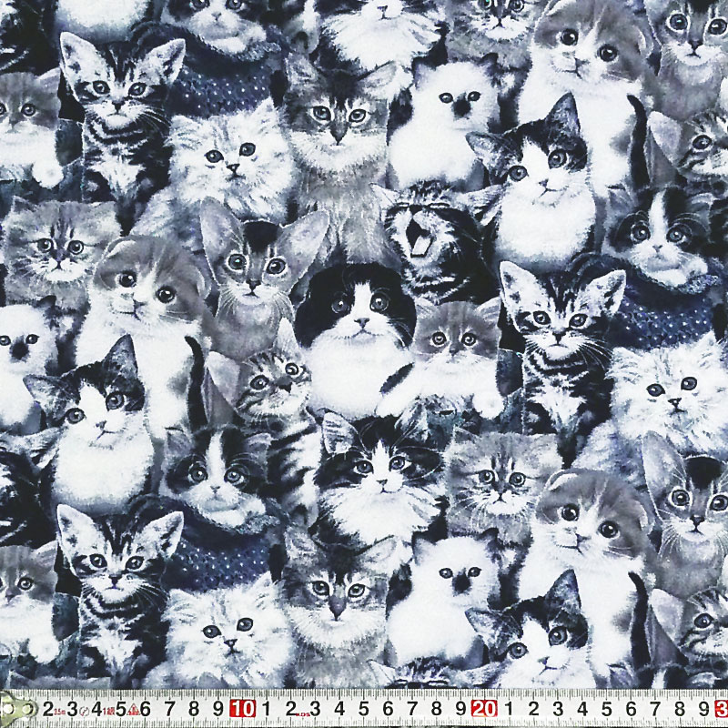728x728 pixels.
Task: Click the metal end hook of tape measure
Action: pyautogui.click(x=17, y=709)
